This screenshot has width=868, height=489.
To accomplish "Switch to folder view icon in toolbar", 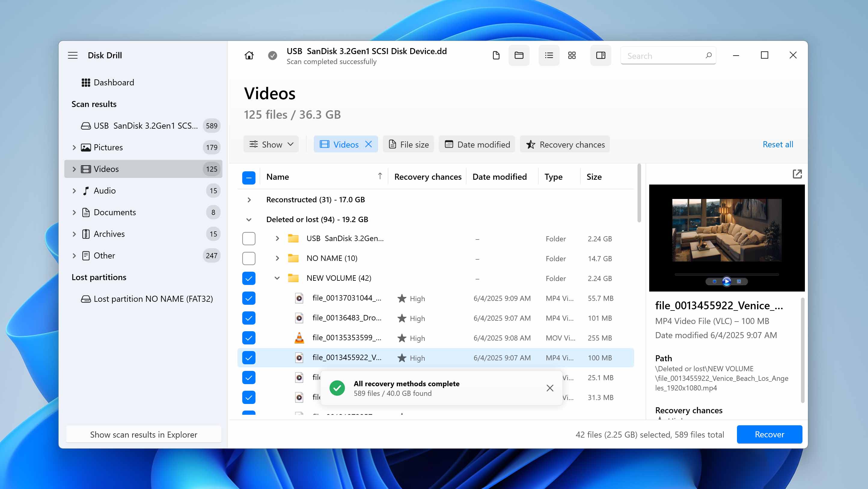I will click(x=519, y=55).
